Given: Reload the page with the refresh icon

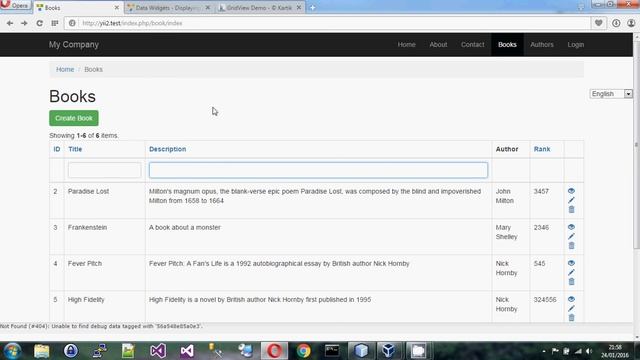Looking at the screenshot, I should pos(40,23).
